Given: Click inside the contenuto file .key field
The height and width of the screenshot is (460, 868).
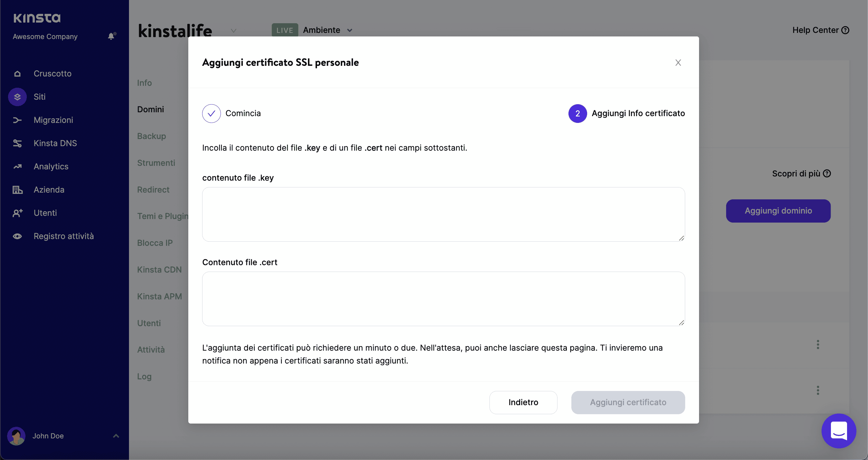Looking at the screenshot, I should tap(442, 215).
